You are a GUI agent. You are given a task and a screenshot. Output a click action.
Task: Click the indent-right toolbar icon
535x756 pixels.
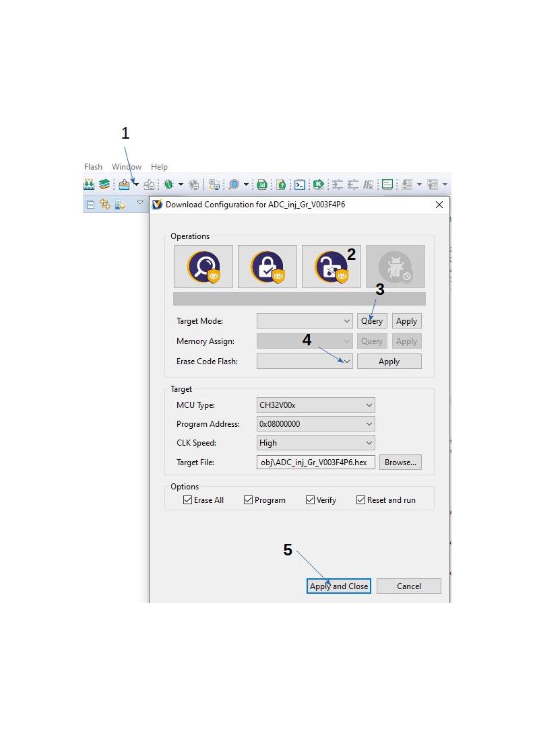(337, 184)
